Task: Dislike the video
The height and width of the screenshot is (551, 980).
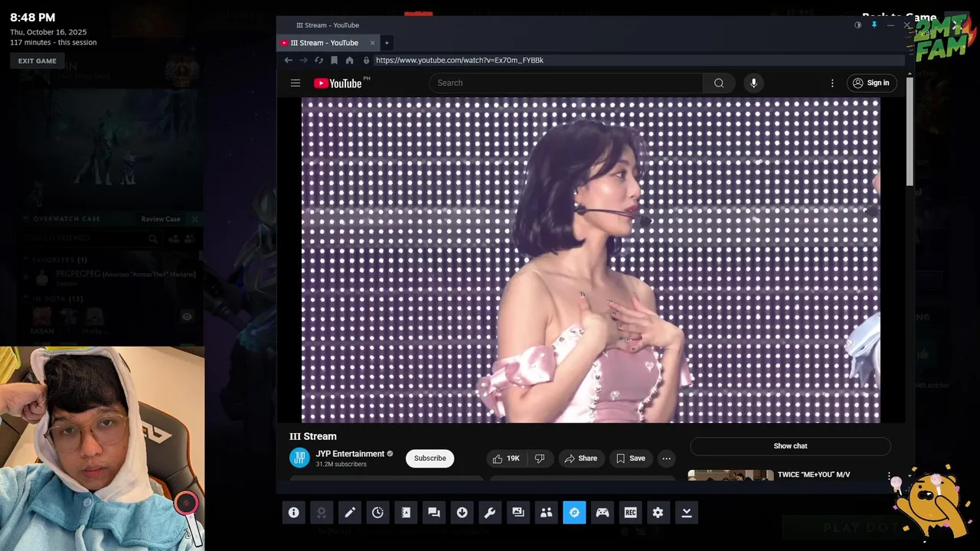Action: coord(540,458)
